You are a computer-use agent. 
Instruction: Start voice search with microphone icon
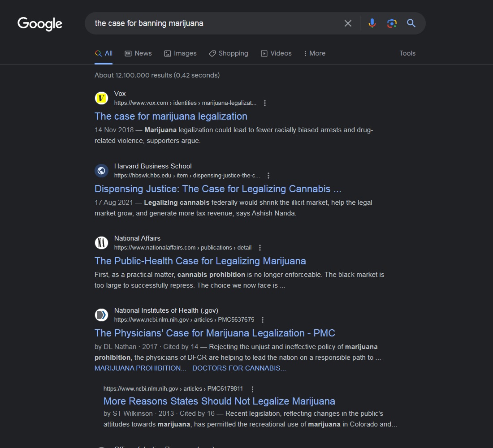372,23
